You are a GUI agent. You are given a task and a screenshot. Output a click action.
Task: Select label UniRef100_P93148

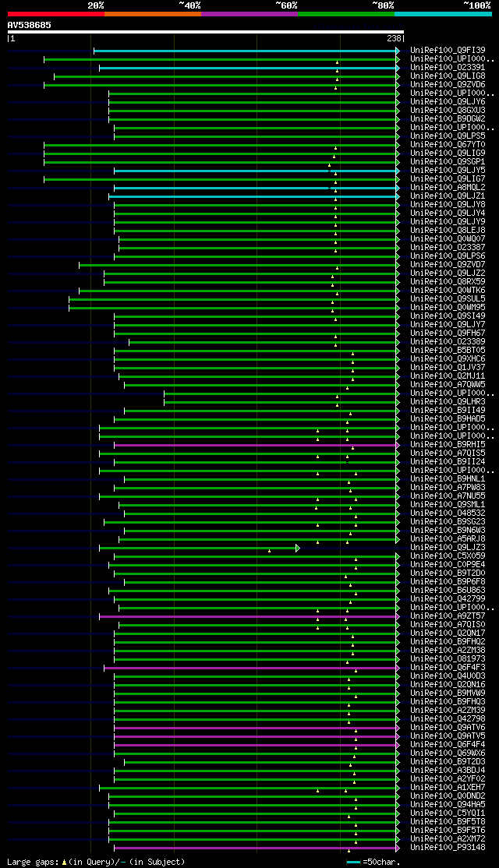(x=448, y=848)
